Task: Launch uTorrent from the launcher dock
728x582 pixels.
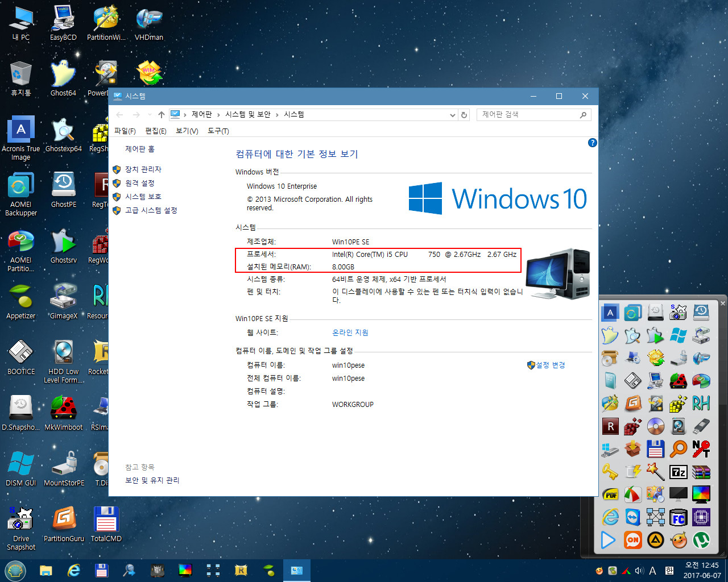Action: click(701, 540)
